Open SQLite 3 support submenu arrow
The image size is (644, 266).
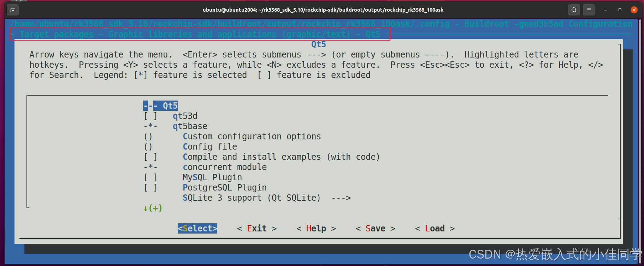tap(341, 198)
